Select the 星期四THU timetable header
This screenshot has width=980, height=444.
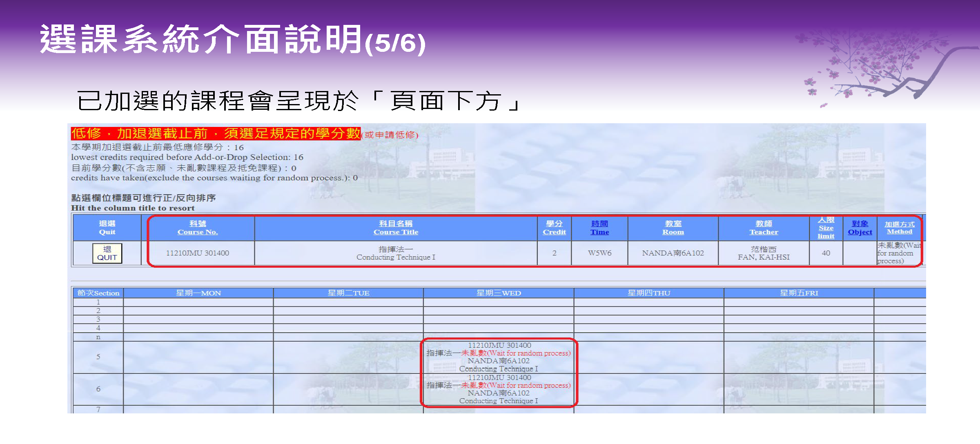(649, 293)
